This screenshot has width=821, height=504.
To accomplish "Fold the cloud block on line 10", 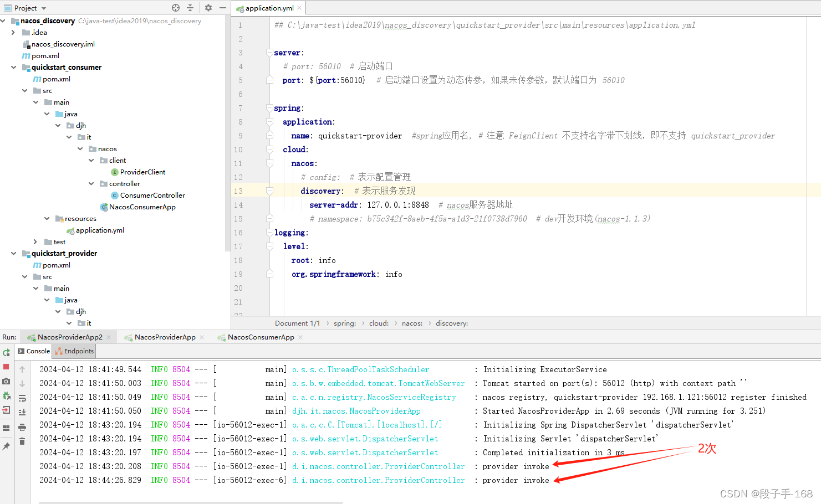I will (269, 150).
